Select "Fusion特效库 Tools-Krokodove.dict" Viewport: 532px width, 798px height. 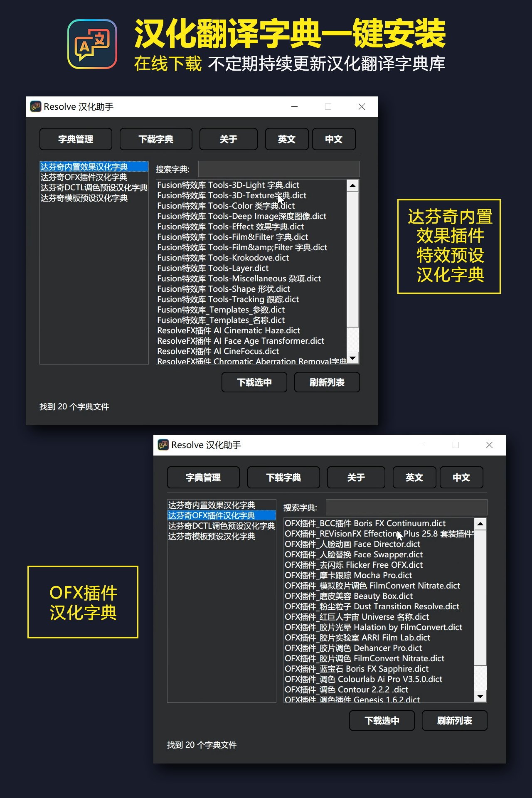tap(251, 258)
